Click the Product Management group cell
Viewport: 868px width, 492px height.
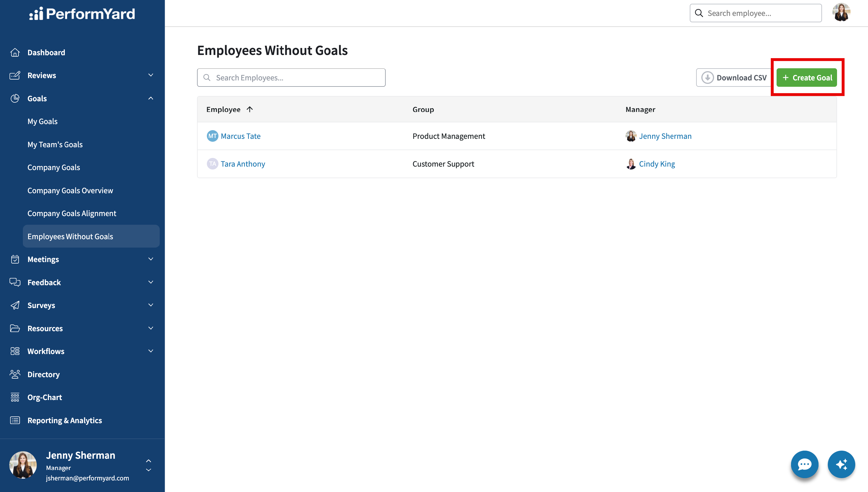[448, 136]
